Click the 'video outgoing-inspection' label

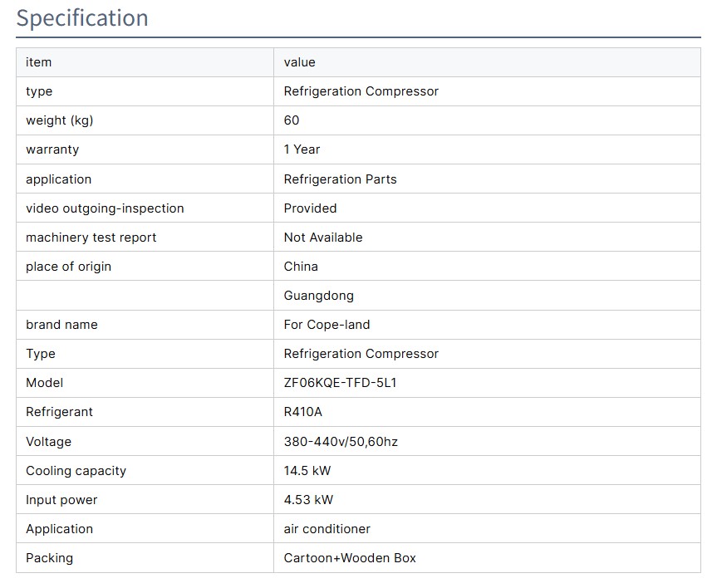105,208
